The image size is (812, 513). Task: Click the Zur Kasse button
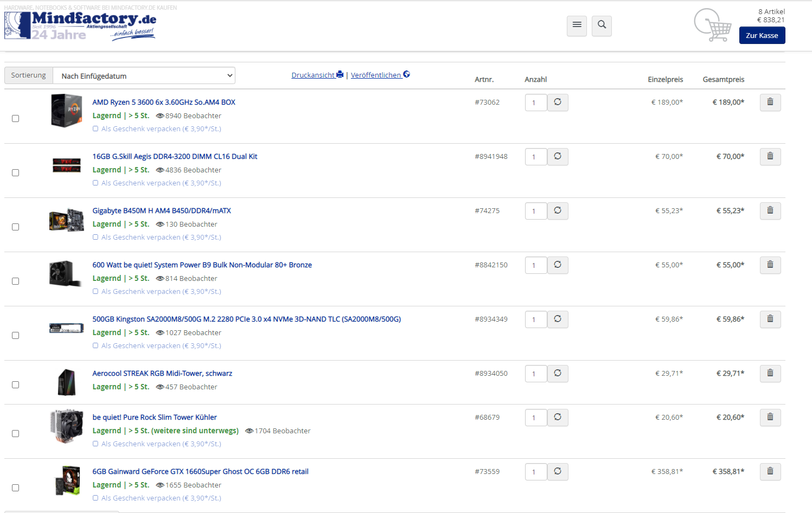pos(762,35)
